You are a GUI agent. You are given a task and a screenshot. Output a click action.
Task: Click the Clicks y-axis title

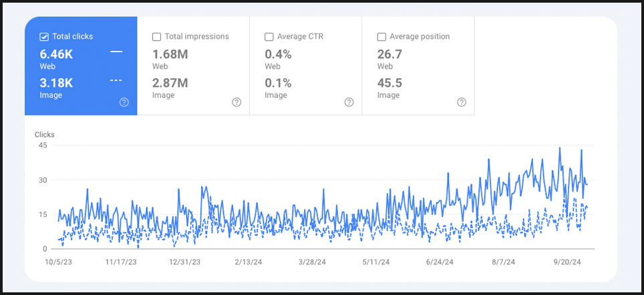point(45,135)
